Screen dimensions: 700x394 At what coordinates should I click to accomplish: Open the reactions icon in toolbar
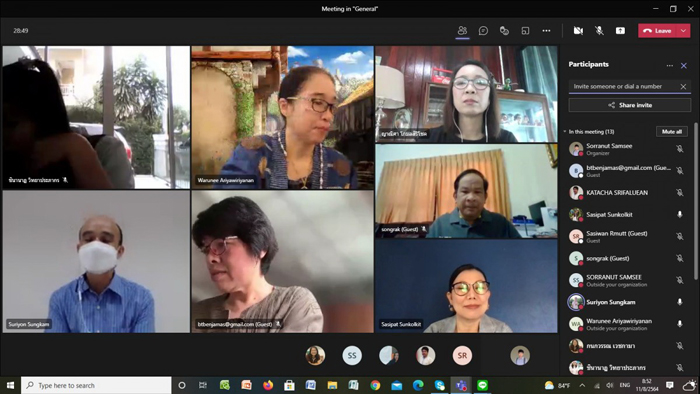(x=504, y=31)
